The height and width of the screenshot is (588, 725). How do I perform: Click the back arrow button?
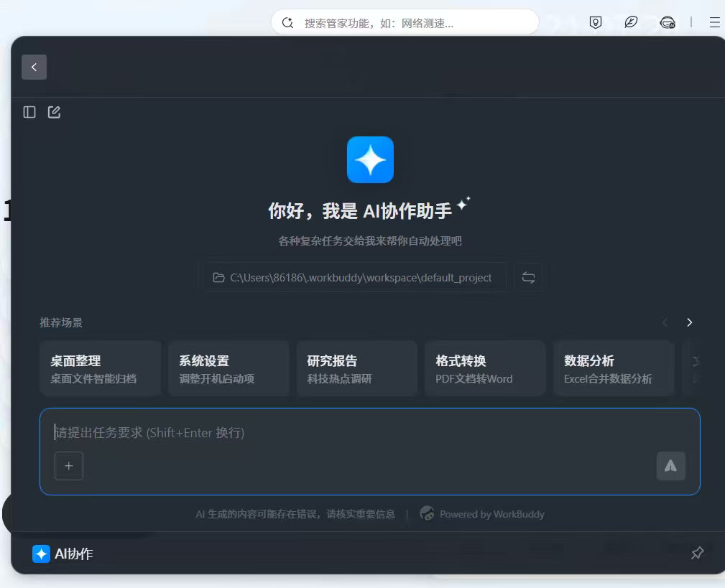(34, 67)
